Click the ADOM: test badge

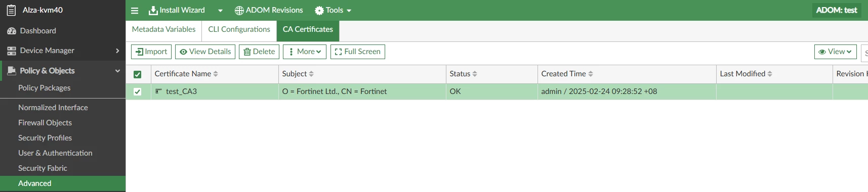pyautogui.click(x=837, y=10)
